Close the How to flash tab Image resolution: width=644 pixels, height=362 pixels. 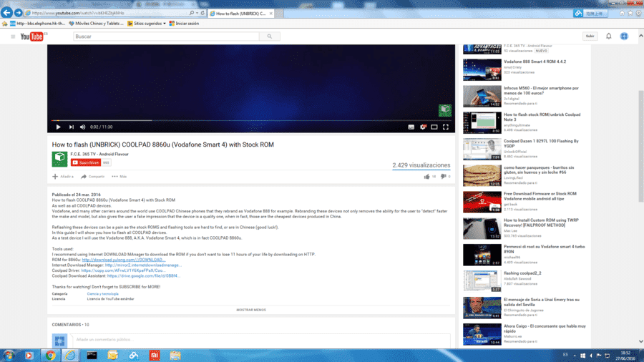tap(270, 14)
